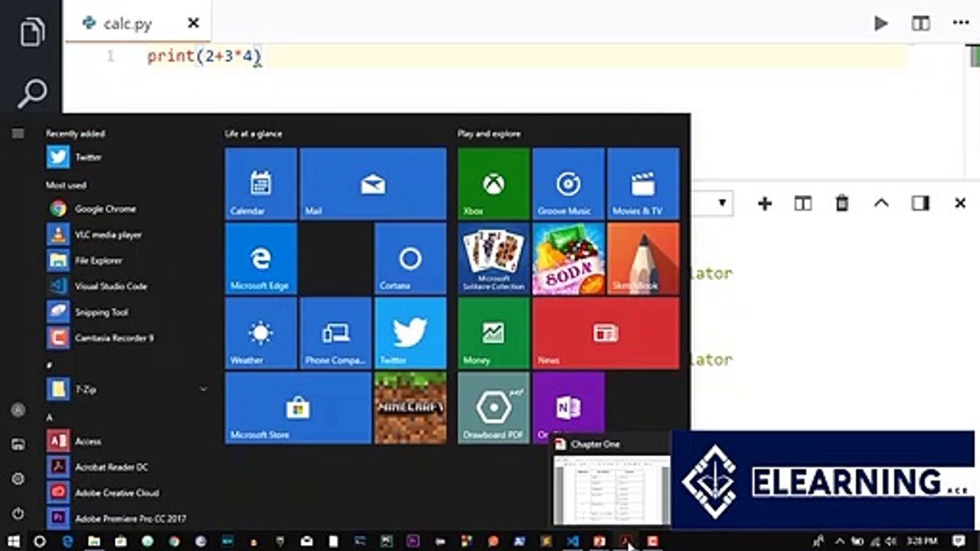Launch Visual Studio Code from Start list
This screenshot has width=980, height=551.
(x=122, y=286)
